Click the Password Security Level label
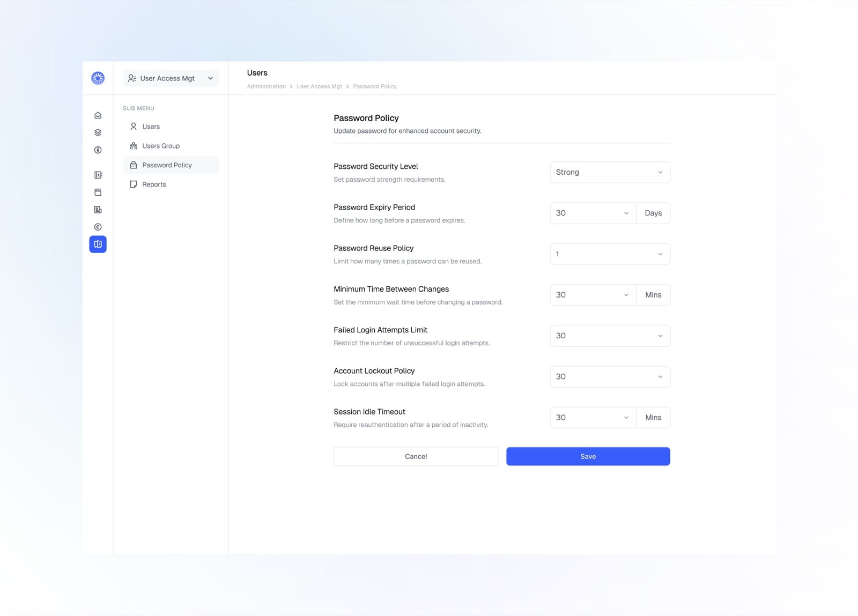The height and width of the screenshot is (616, 858). click(x=375, y=166)
